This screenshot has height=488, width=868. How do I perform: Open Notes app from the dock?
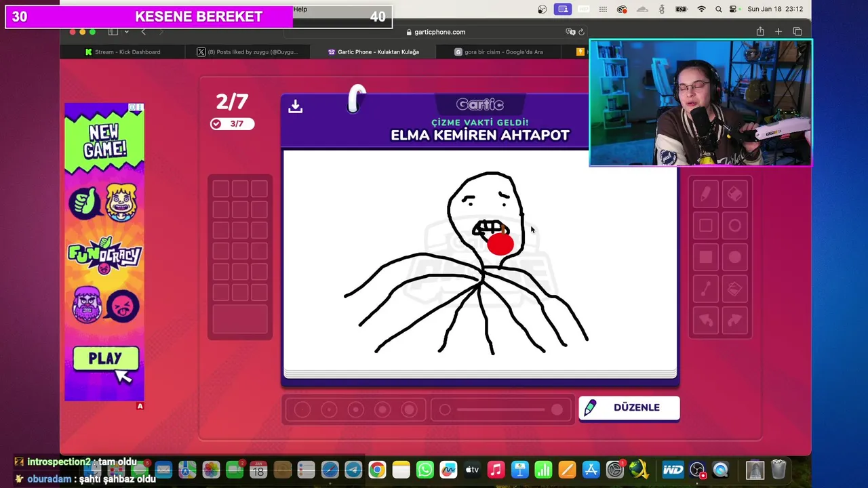click(x=401, y=469)
